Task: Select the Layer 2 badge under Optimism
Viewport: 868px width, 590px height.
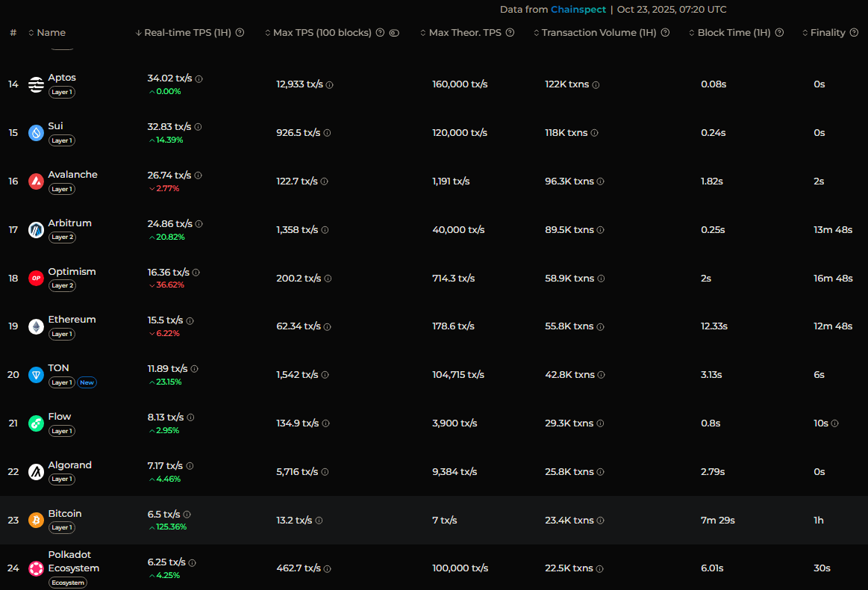Action: coord(61,285)
